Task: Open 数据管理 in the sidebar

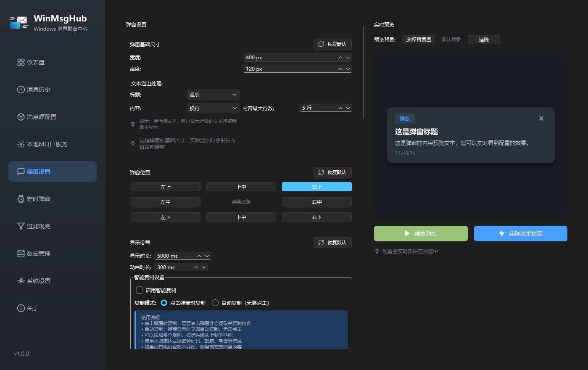Action: coord(52,253)
